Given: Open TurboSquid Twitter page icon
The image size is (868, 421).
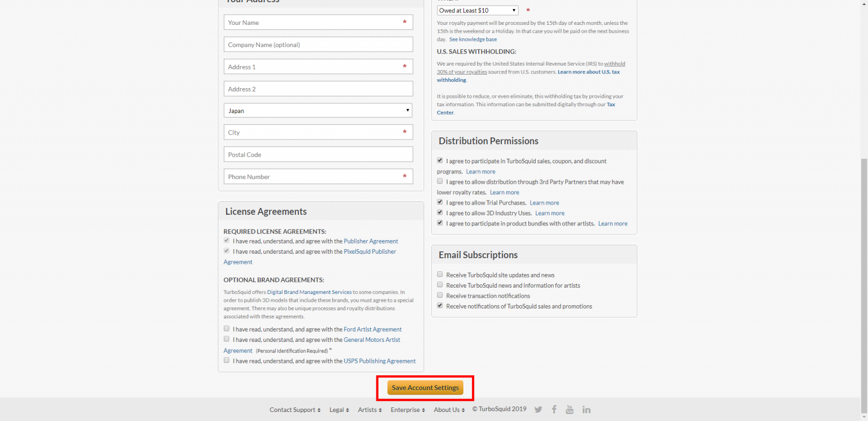Looking at the screenshot, I should pos(538,410).
